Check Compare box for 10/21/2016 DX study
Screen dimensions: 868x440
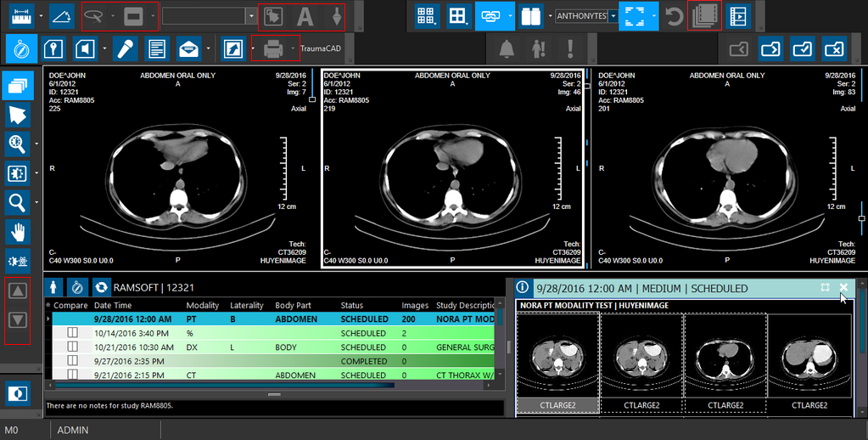pyautogui.click(x=72, y=347)
